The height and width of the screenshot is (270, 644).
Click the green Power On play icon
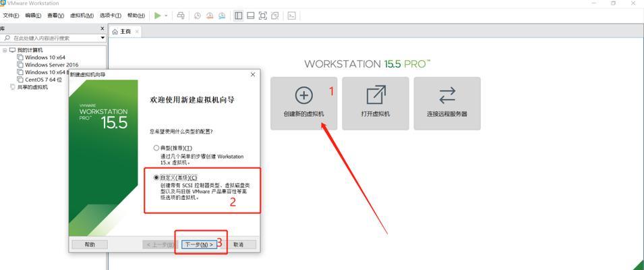pyautogui.click(x=157, y=16)
